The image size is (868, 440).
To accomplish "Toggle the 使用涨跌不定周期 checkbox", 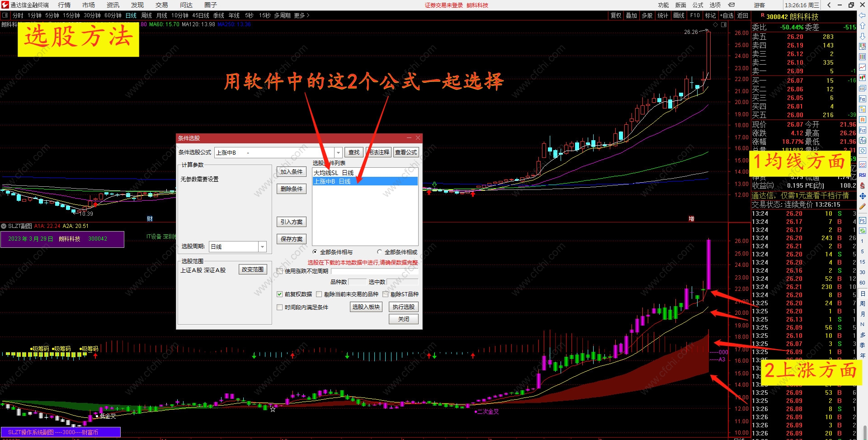I will click(280, 271).
